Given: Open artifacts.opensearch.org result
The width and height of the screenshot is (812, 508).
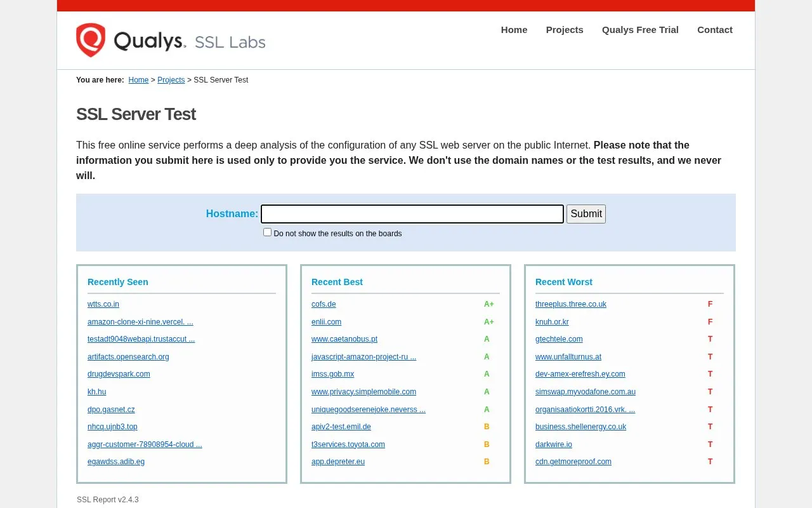Looking at the screenshot, I should coord(128,357).
